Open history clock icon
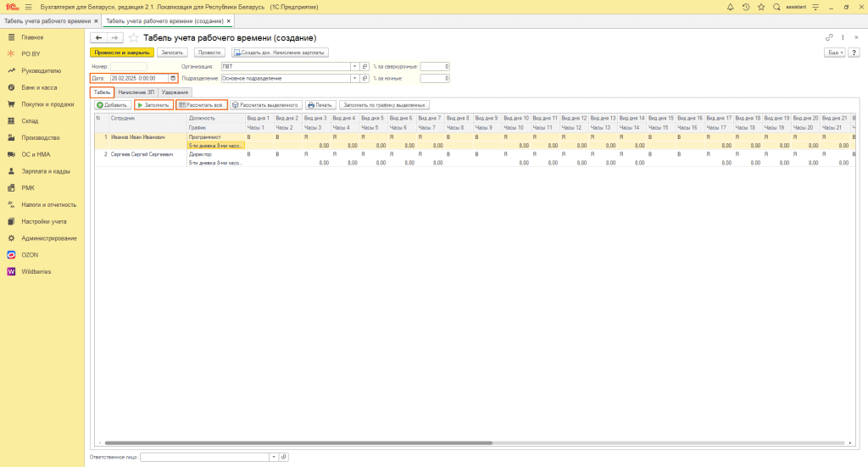 point(746,7)
